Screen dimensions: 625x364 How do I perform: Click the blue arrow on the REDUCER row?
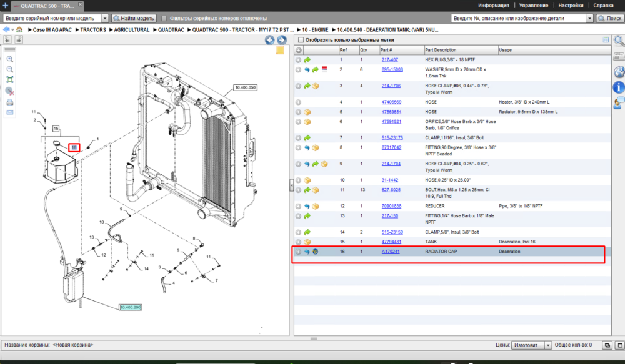307,206
